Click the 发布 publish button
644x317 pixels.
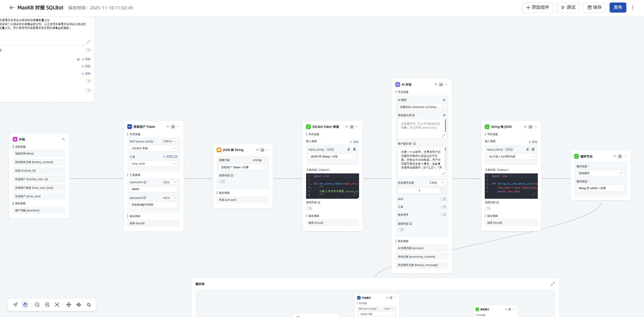[618, 8]
